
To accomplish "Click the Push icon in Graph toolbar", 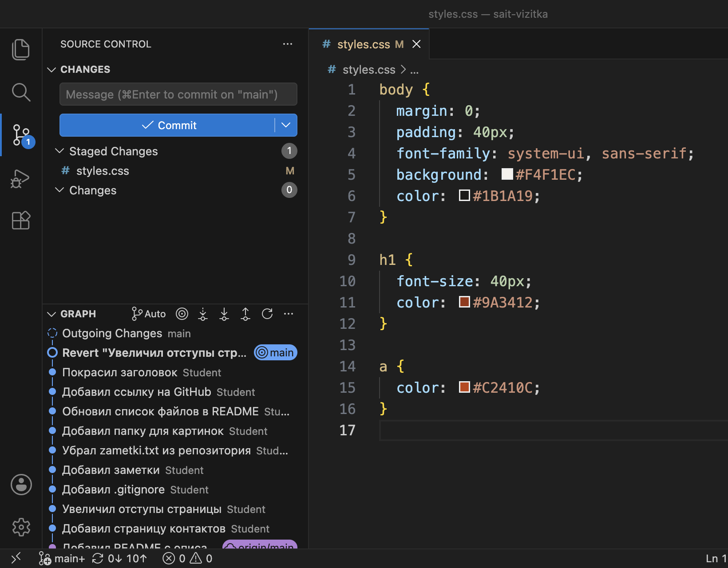I will pyautogui.click(x=245, y=314).
